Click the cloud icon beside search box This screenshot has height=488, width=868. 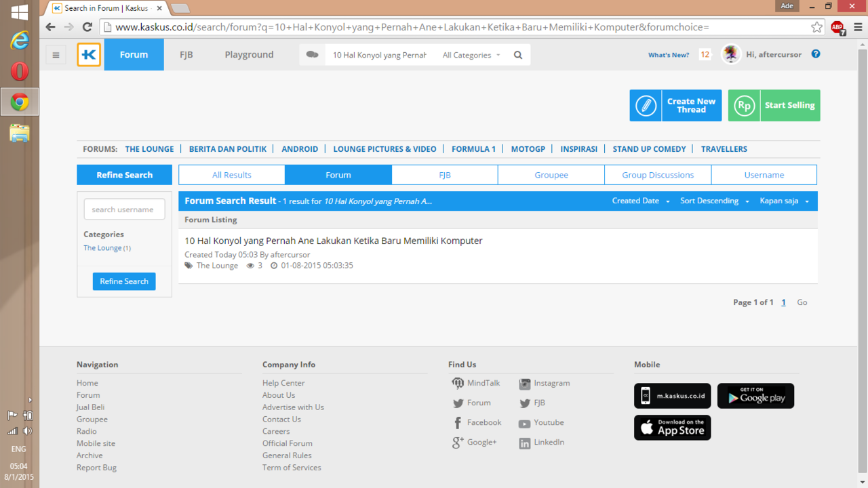point(312,55)
